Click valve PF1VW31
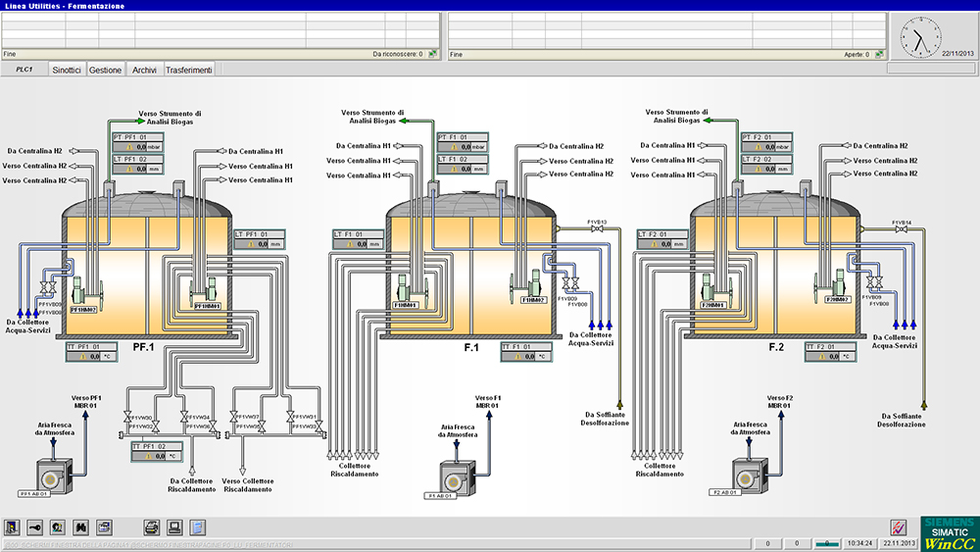Viewport: 980px width, 552px height. [x=290, y=417]
